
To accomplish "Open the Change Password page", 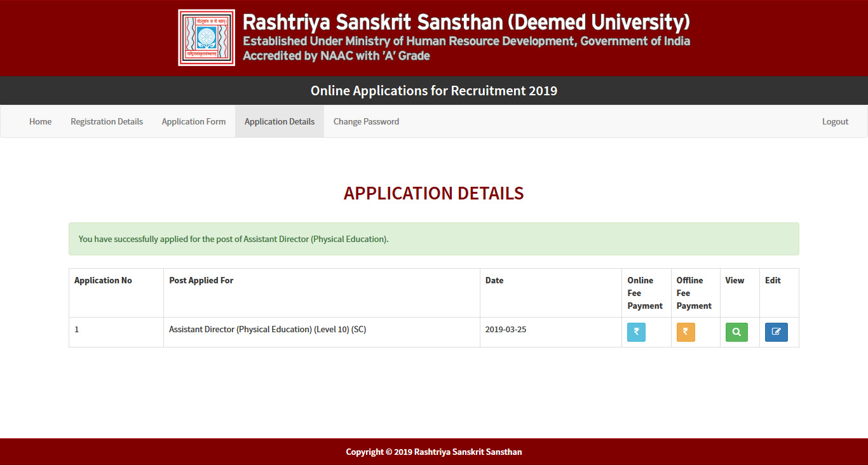I will click(366, 121).
